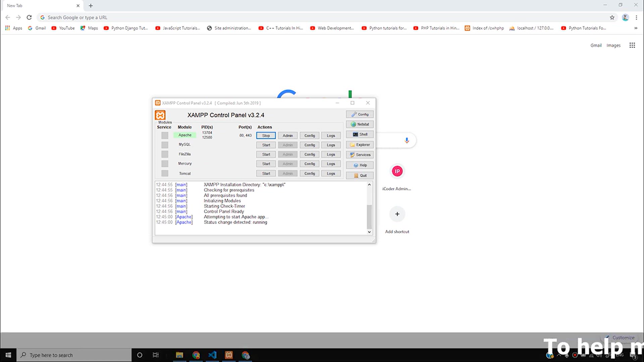The width and height of the screenshot is (644, 362).
Task: Open FileZilla Config menu
Action: pyautogui.click(x=310, y=155)
